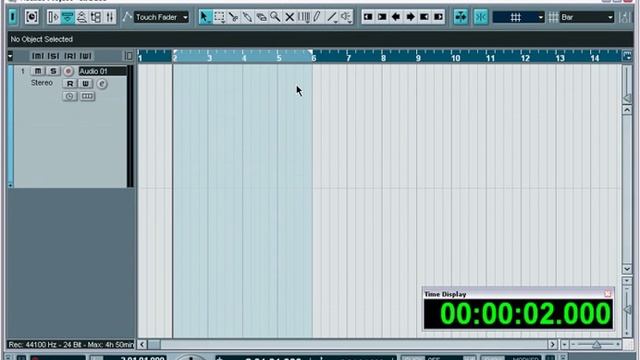The height and width of the screenshot is (360, 640).
Task: Toggle the Autoscroll button
Action: coord(461,17)
